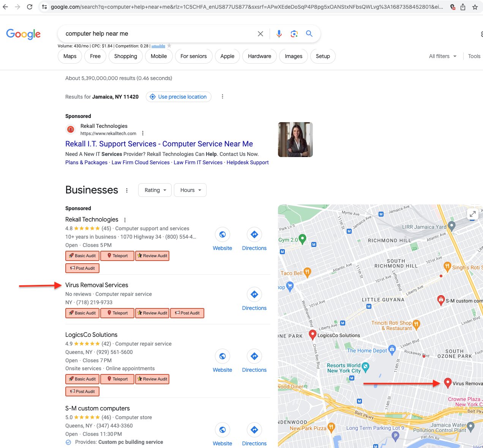Viewport: 483px width, 448px height.
Task: Click the Directions icon for LogicsCo Solutions
Action: pos(254,356)
